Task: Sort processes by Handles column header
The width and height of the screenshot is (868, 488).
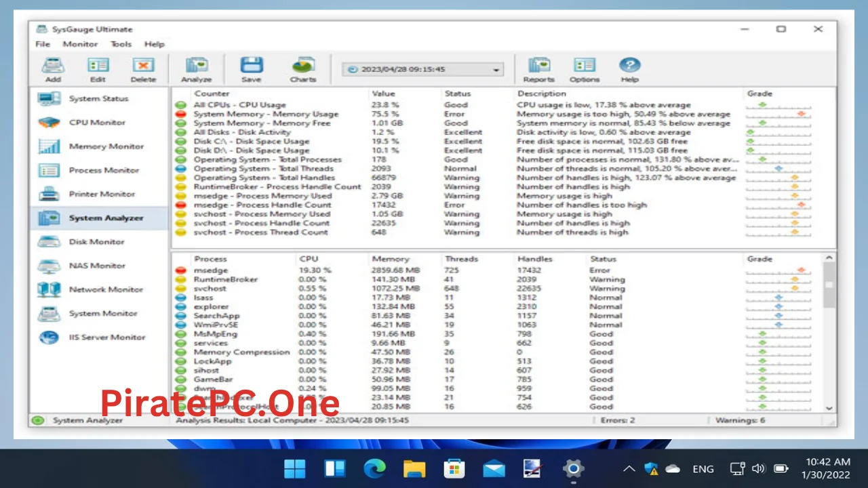Action: coord(536,259)
